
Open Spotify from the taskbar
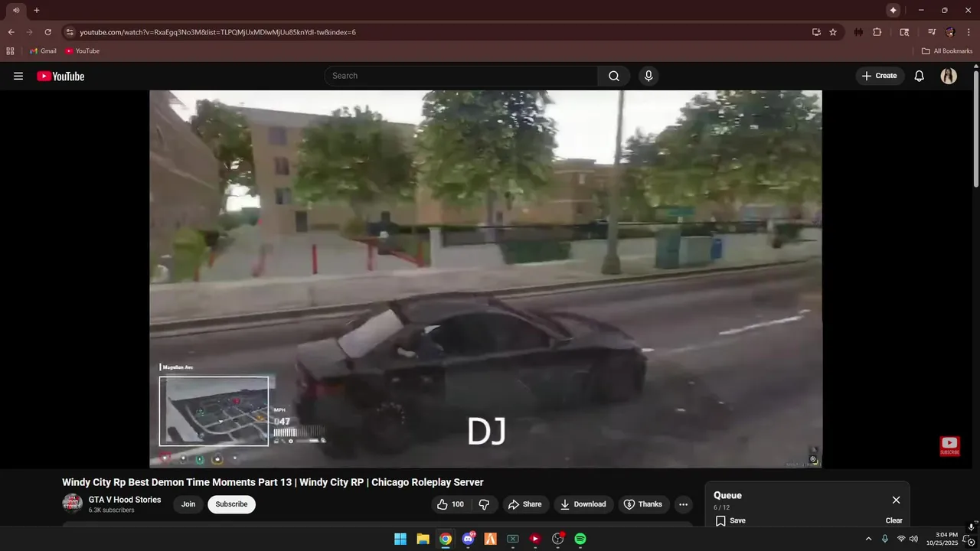[580, 539]
